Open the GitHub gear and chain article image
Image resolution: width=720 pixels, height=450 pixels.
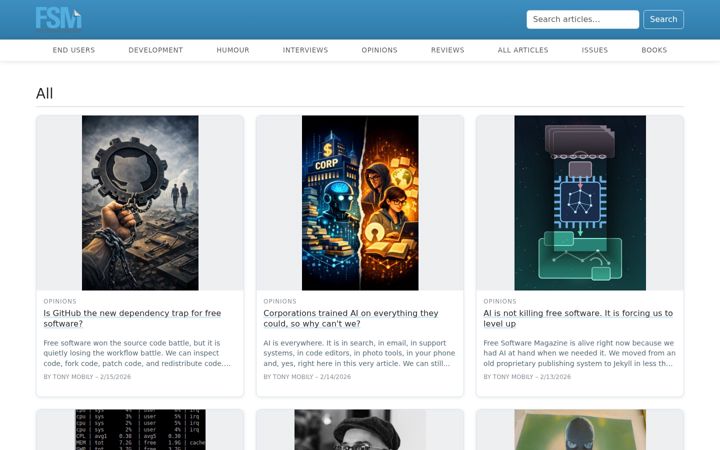140,202
